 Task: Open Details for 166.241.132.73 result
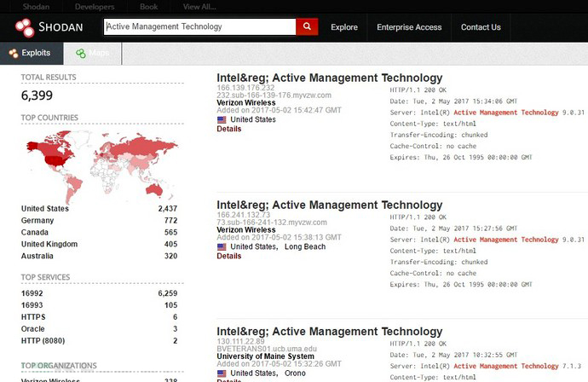[x=228, y=256]
